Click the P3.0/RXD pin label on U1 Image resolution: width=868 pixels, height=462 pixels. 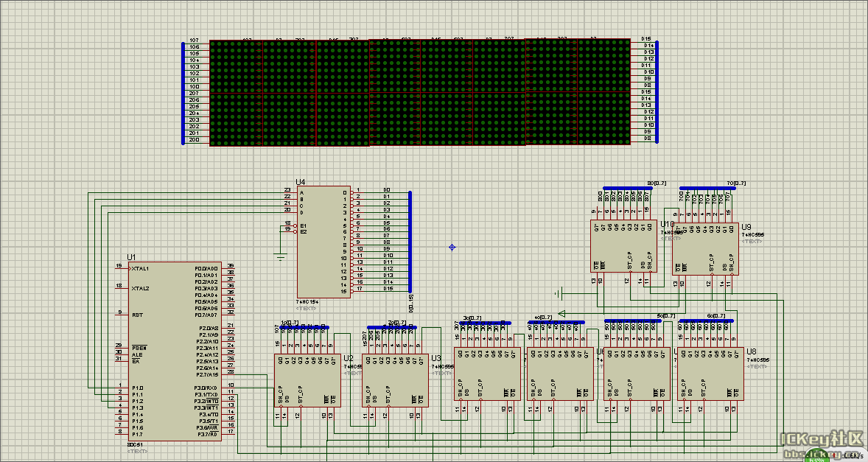[206, 388]
